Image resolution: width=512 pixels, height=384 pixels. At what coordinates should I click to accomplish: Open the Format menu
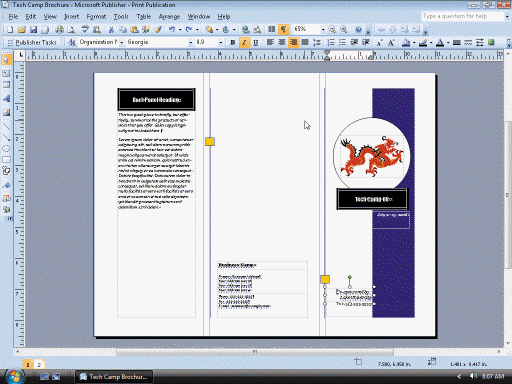click(x=96, y=17)
